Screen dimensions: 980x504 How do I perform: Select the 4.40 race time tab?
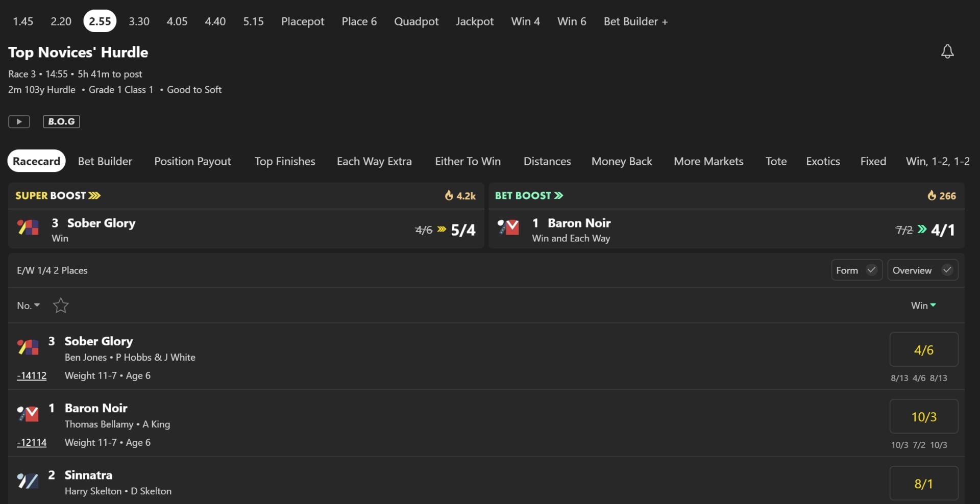pos(215,21)
